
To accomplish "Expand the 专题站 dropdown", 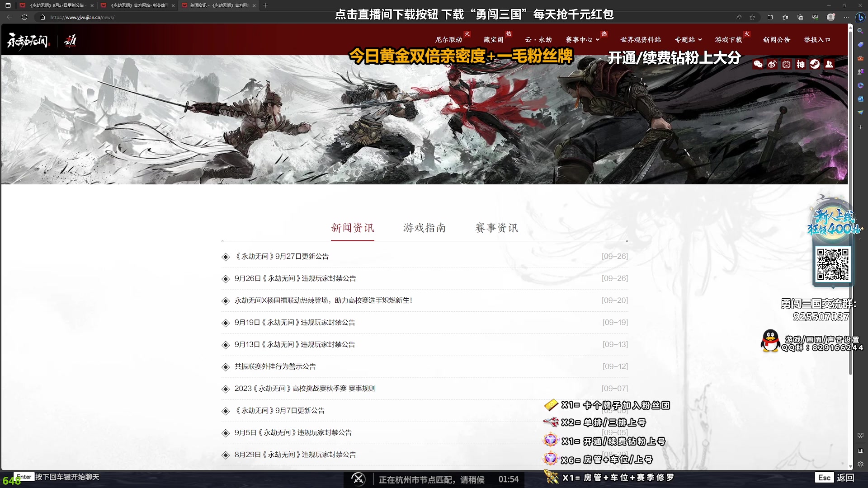I will pyautogui.click(x=688, y=40).
